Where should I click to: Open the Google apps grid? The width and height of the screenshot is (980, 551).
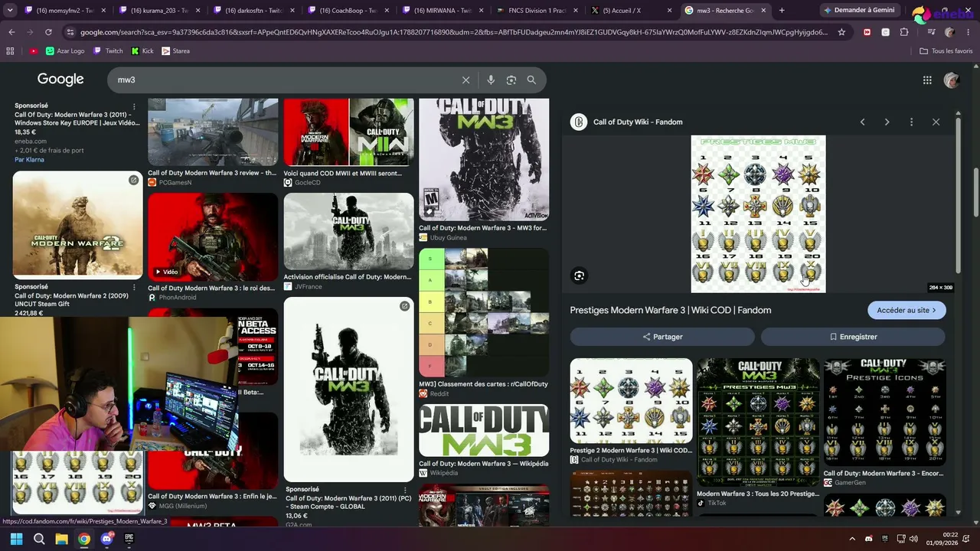(927, 80)
